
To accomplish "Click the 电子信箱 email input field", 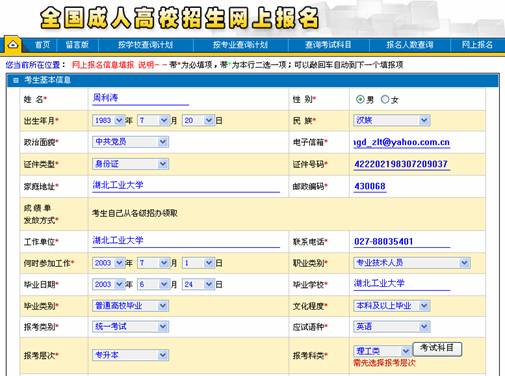I will 402,142.
